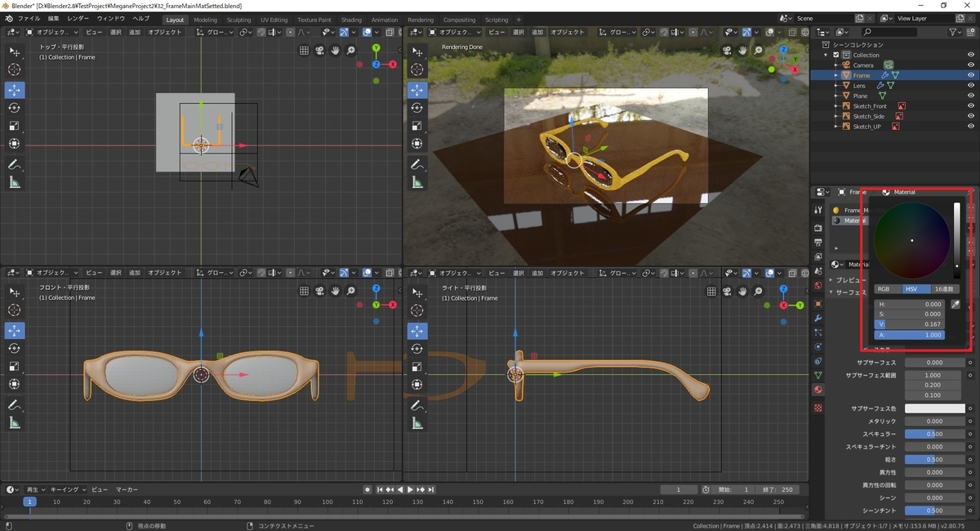This screenshot has height=531, width=980.
Task: Click the zoom magnifier icon in top viewport
Action: (351, 51)
